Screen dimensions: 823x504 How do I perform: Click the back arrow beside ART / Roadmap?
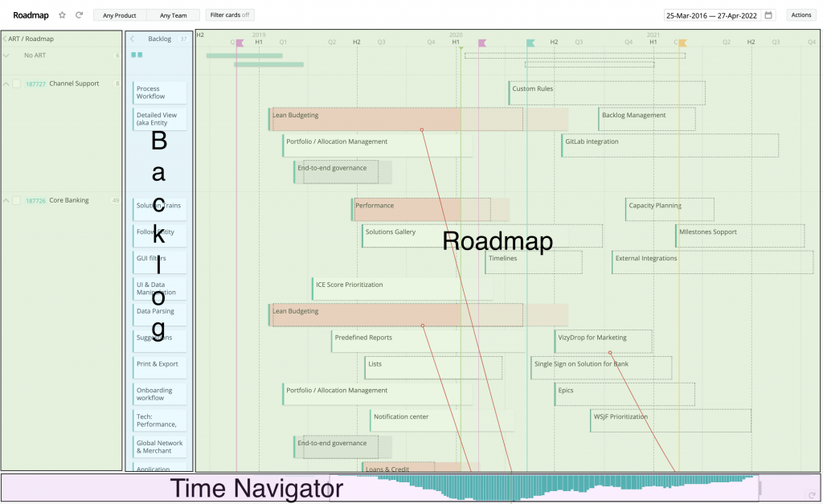click(5, 39)
